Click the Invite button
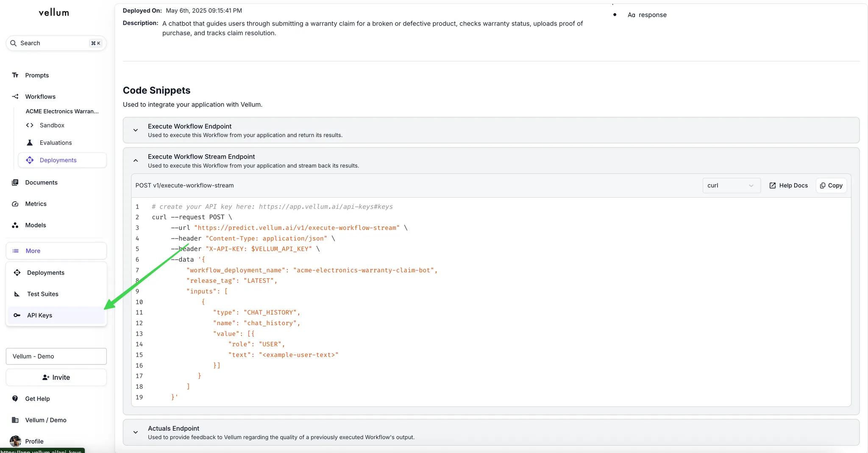 coord(56,378)
